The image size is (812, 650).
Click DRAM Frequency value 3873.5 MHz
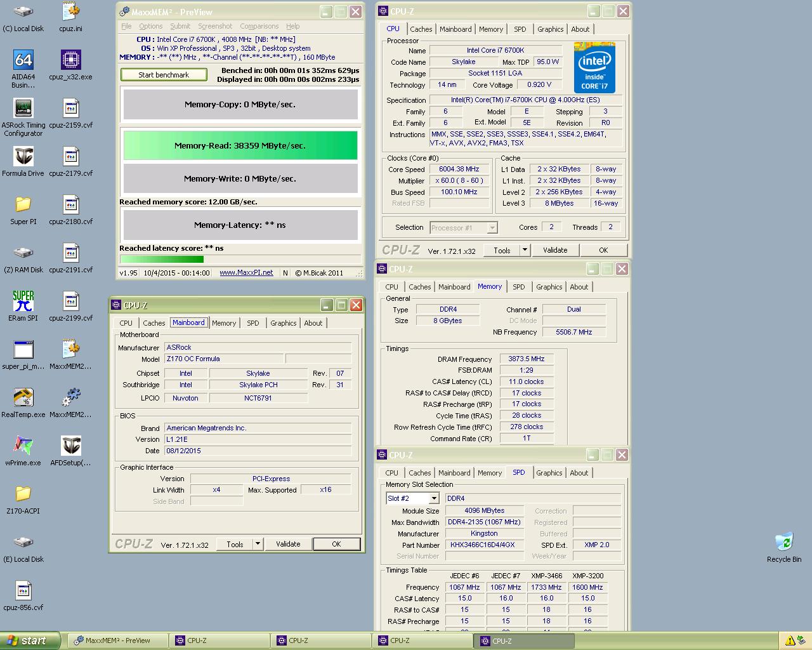click(x=526, y=359)
